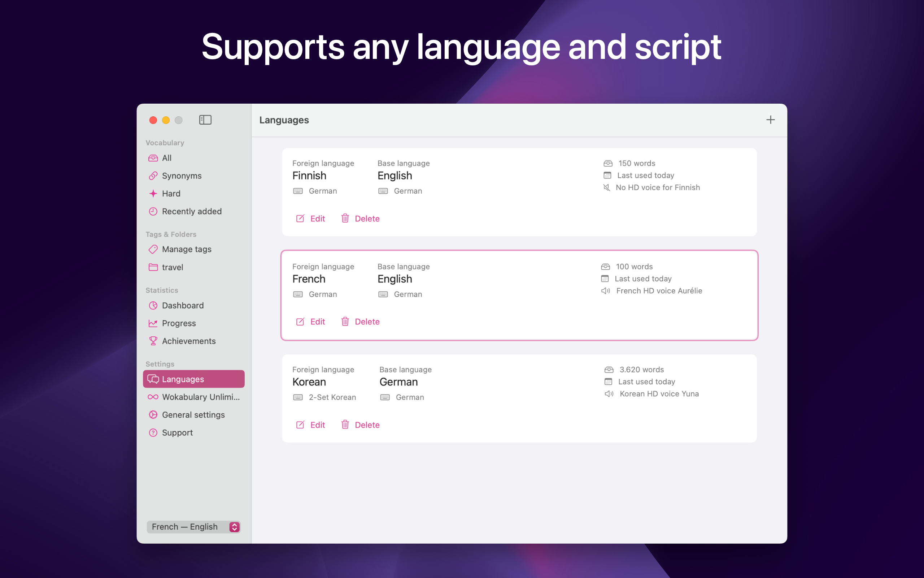Screen dimensions: 924x578
Task: Click 'Korean HD voice Yuna' text
Action: (x=659, y=394)
